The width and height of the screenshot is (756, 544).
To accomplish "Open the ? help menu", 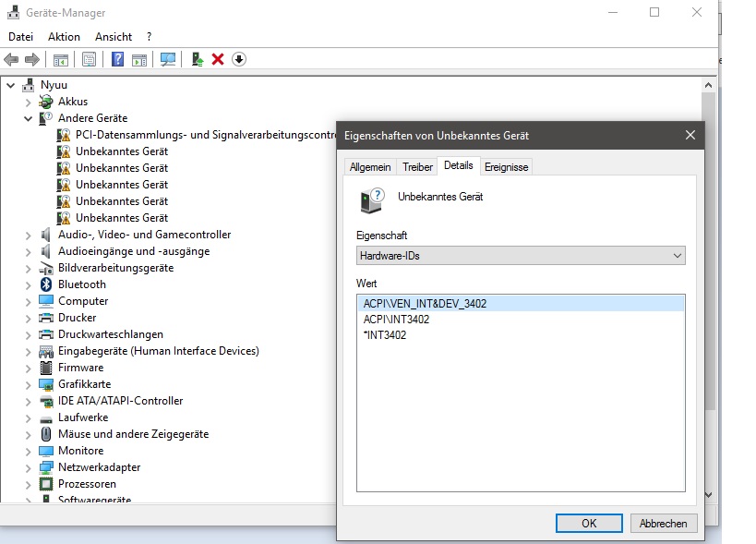I will pyautogui.click(x=150, y=37).
